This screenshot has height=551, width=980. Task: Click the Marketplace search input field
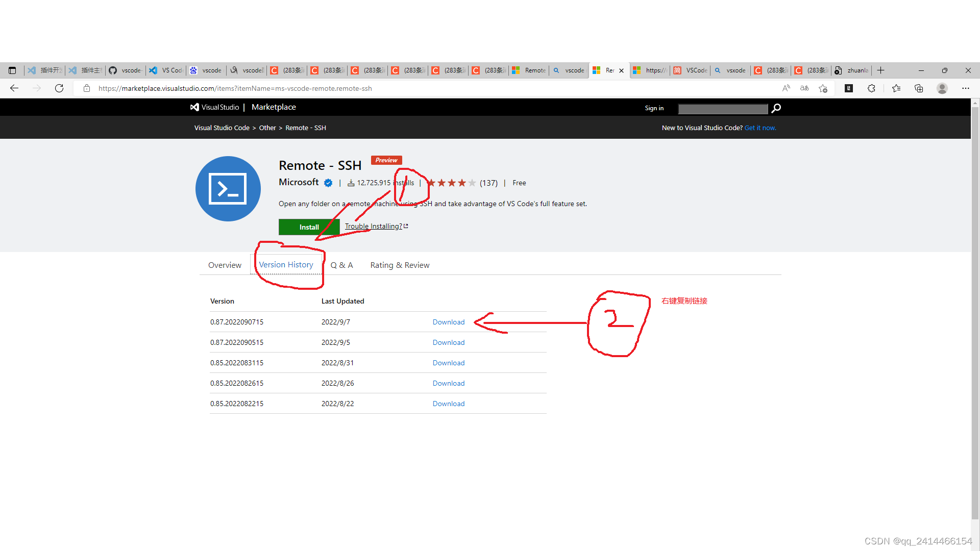coord(723,109)
